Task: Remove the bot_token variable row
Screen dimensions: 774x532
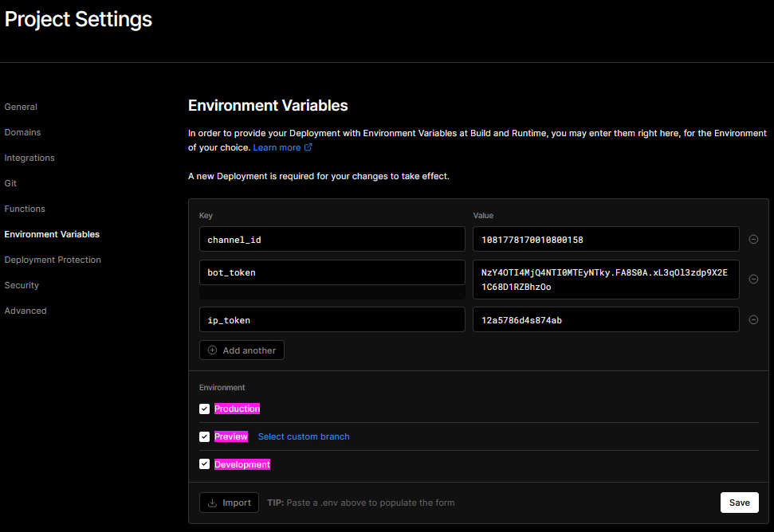Action: click(x=753, y=279)
